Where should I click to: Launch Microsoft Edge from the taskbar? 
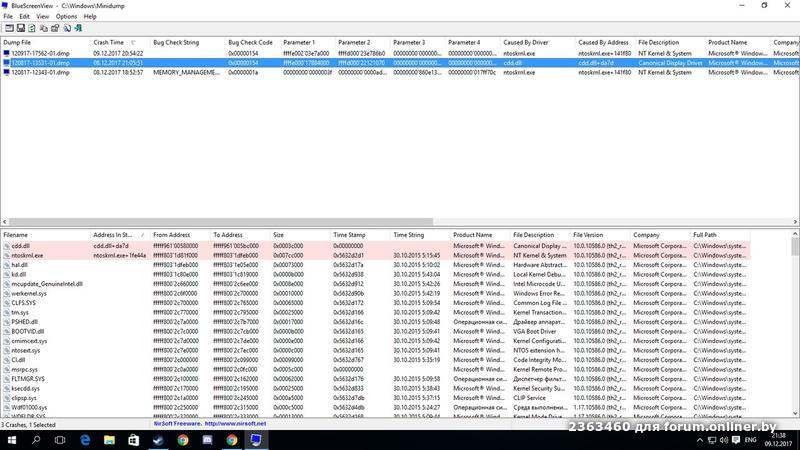(x=84, y=439)
